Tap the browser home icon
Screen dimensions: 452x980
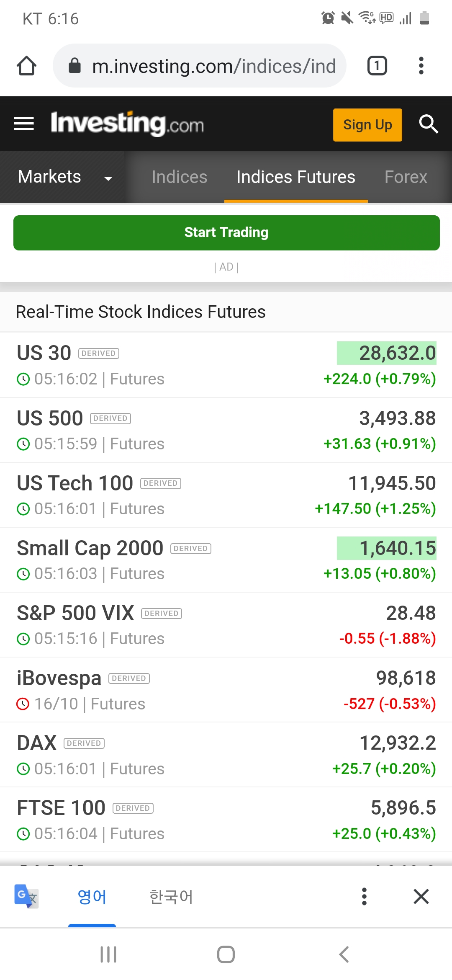click(26, 66)
